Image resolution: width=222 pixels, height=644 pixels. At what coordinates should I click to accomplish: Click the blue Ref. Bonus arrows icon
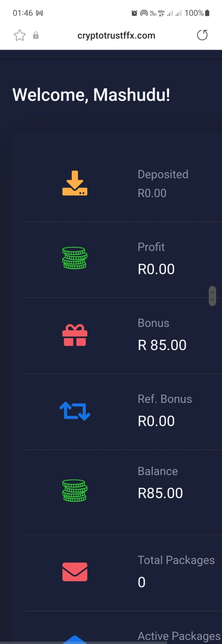(x=75, y=411)
